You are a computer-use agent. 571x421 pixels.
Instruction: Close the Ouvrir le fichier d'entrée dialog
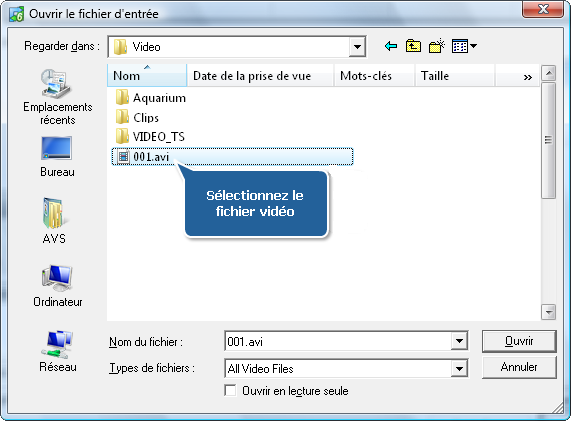tap(543, 9)
